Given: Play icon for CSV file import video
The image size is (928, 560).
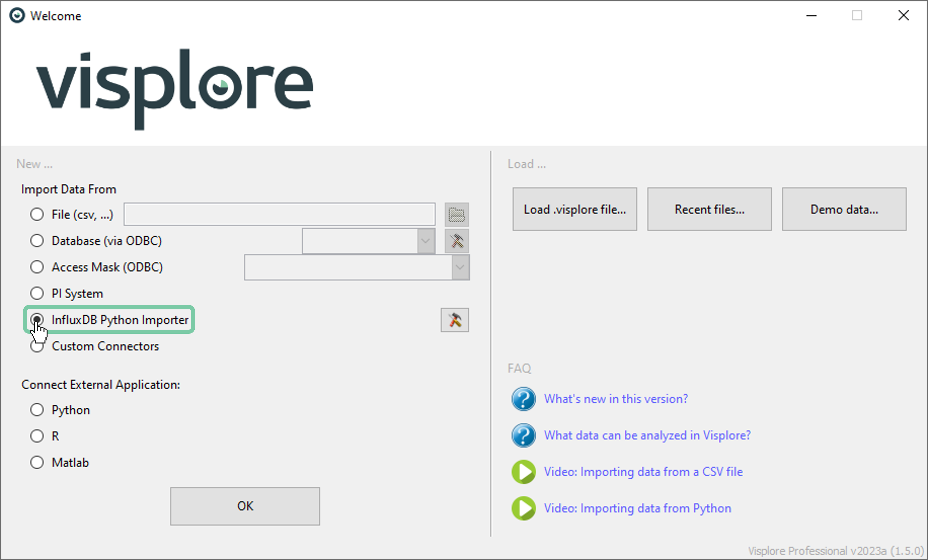Looking at the screenshot, I should (x=523, y=472).
